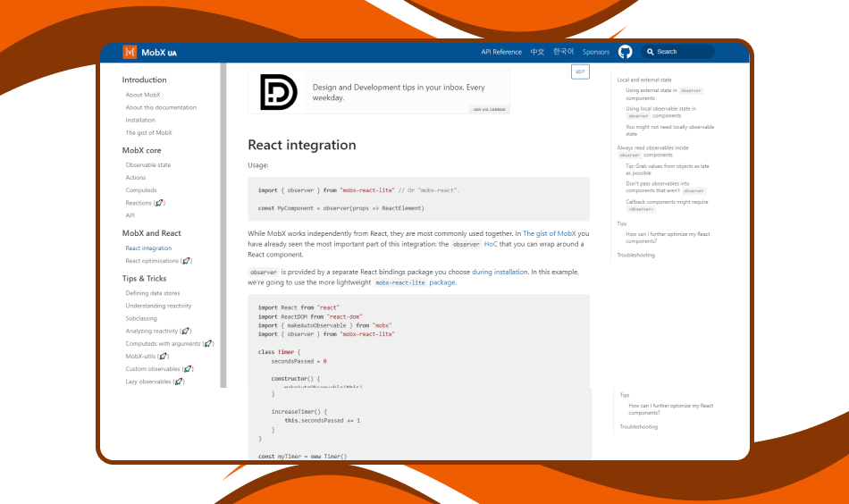849x504 pixels.
Task: Open The gist of MobX sidebar item
Action: [x=149, y=132]
